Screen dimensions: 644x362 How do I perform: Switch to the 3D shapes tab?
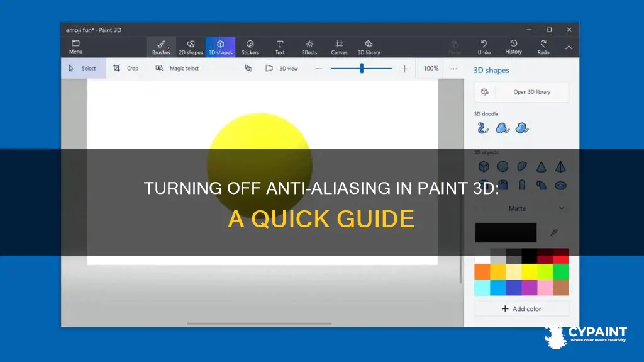221,47
